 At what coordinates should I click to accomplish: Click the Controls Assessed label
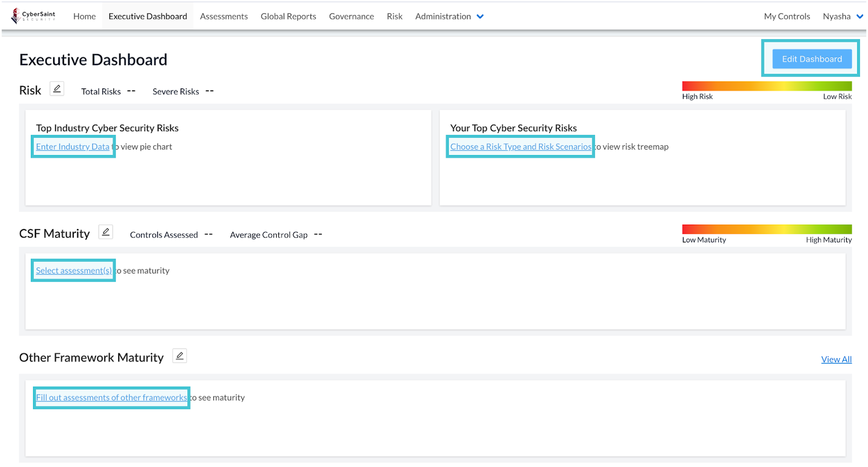pyautogui.click(x=164, y=234)
